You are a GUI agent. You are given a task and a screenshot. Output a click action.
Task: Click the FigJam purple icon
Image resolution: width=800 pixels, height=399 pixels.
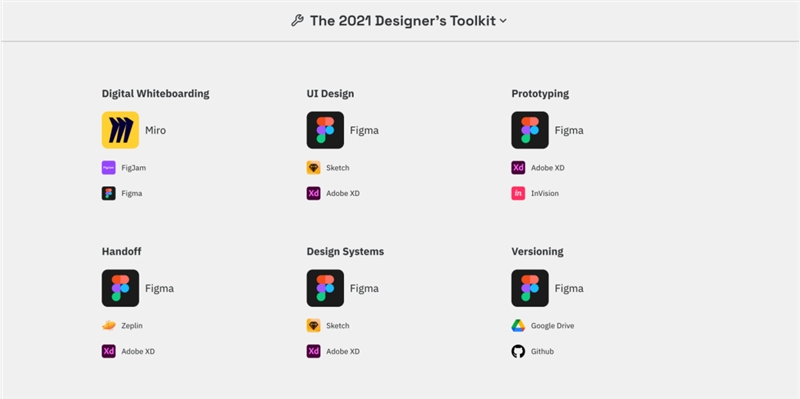click(109, 167)
